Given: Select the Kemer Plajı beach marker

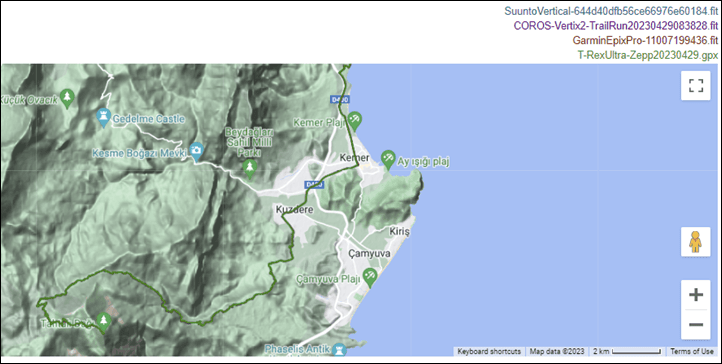Looking at the screenshot, I should pyautogui.click(x=354, y=121).
